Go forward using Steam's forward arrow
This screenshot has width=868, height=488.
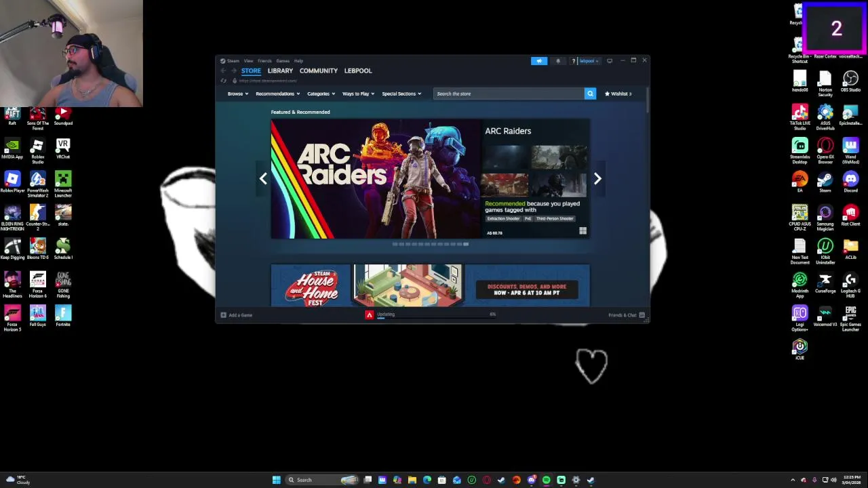pyautogui.click(x=234, y=70)
